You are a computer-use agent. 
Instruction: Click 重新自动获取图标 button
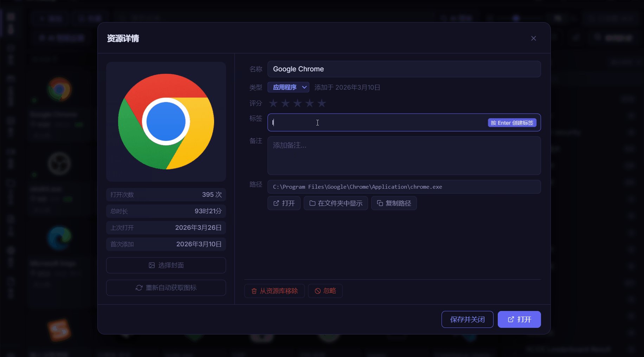[166, 288]
